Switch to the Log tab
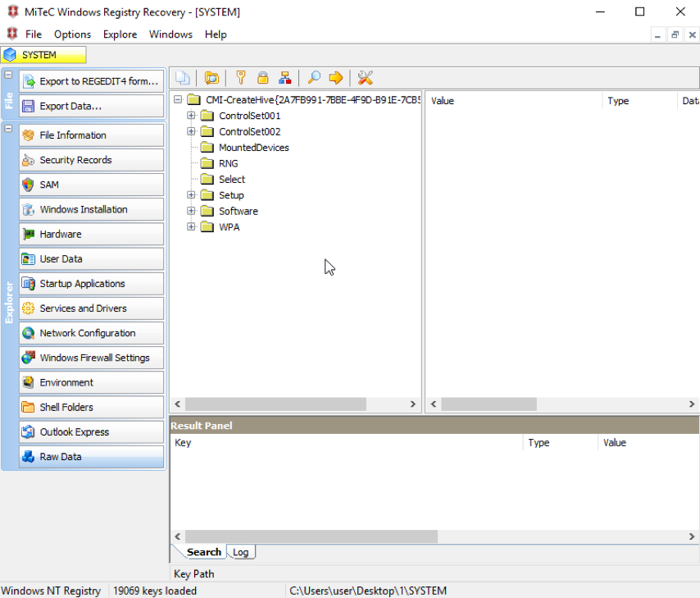This screenshot has height=598, width=700. [x=241, y=552]
